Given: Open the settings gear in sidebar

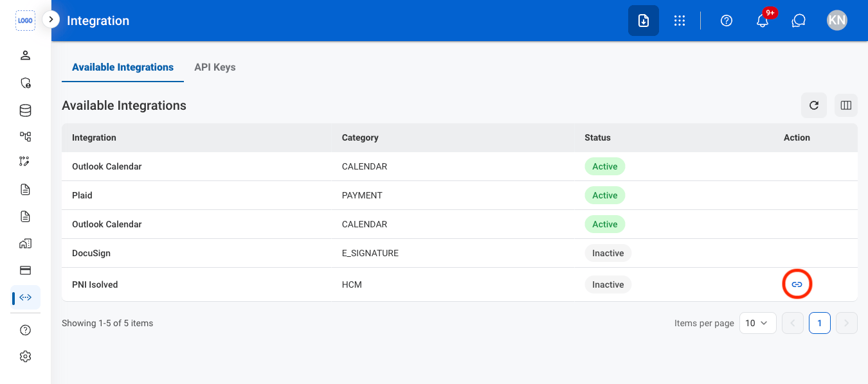Looking at the screenshot, I should (25, 356).
